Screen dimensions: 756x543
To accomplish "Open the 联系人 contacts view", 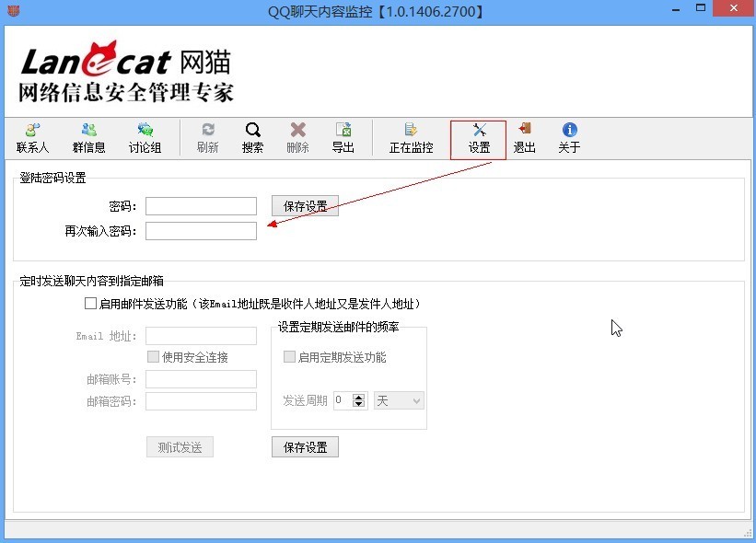I will coord(33,139).
